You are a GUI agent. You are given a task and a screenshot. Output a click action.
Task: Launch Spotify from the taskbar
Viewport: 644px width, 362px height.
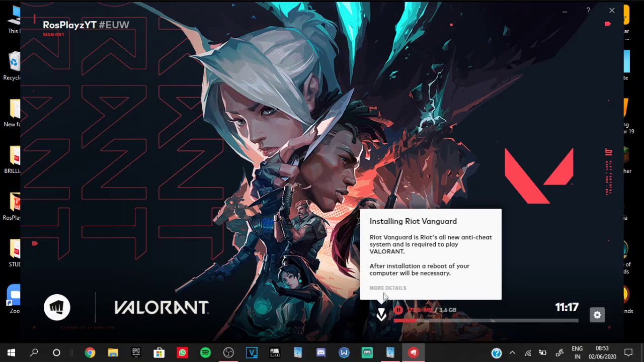pos(205,353)
